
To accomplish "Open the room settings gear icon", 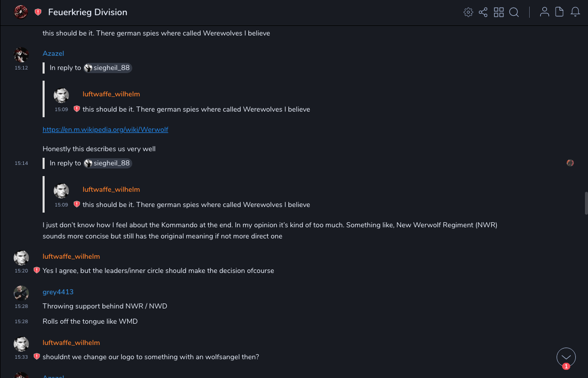I will 468,12.
